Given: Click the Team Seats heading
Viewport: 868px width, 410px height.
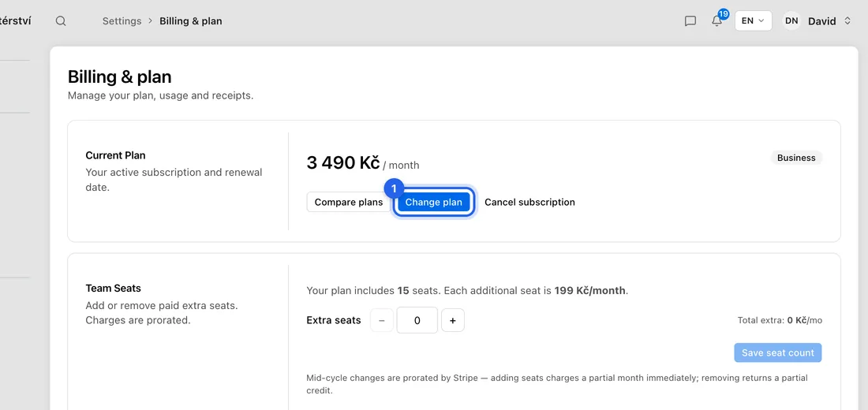Looking at the screenshot, I should (x=114, y=289).
